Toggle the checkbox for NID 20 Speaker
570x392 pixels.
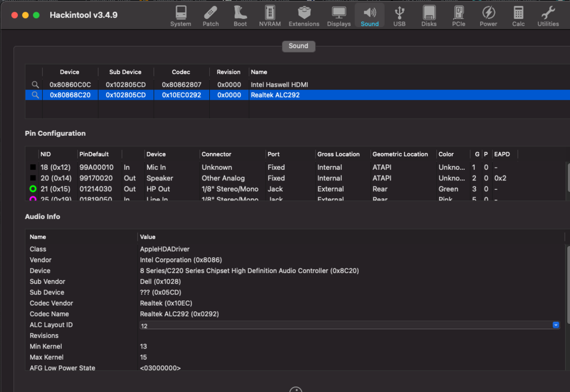tap(32, 178)
